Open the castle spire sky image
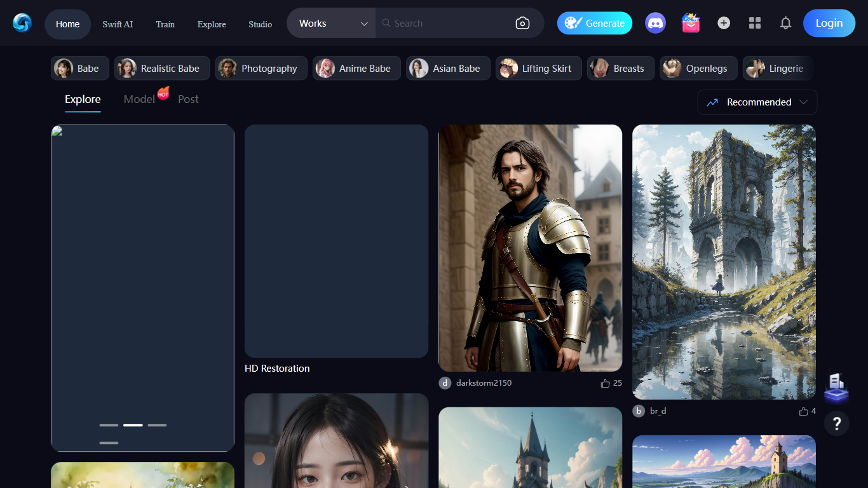The image size is (868, 488). pos(530,447)
